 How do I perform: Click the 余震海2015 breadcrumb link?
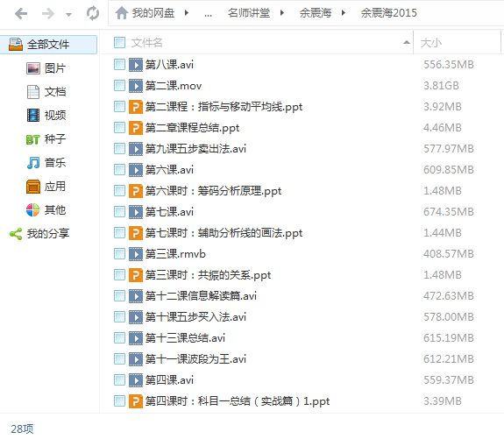(x=388, y=13)
